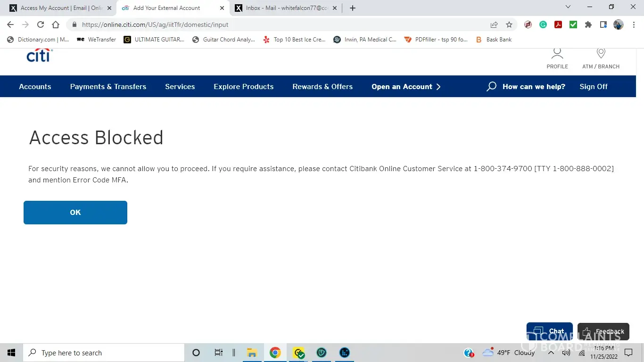Open the Irwin, PA Medical bookmark
The image size is (644, 362).
[x=365, y=40]
